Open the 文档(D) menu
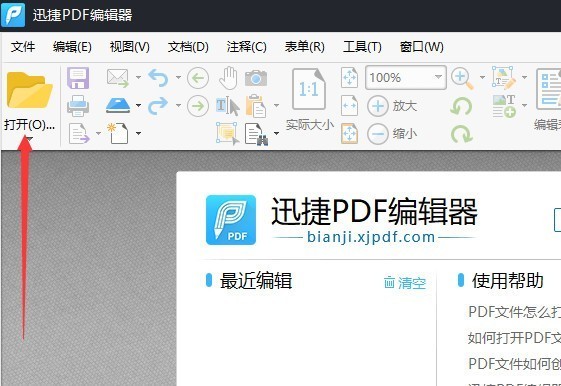Image resolution: width=561 pixels, height=386 pixels. click(x=188, y=47)
